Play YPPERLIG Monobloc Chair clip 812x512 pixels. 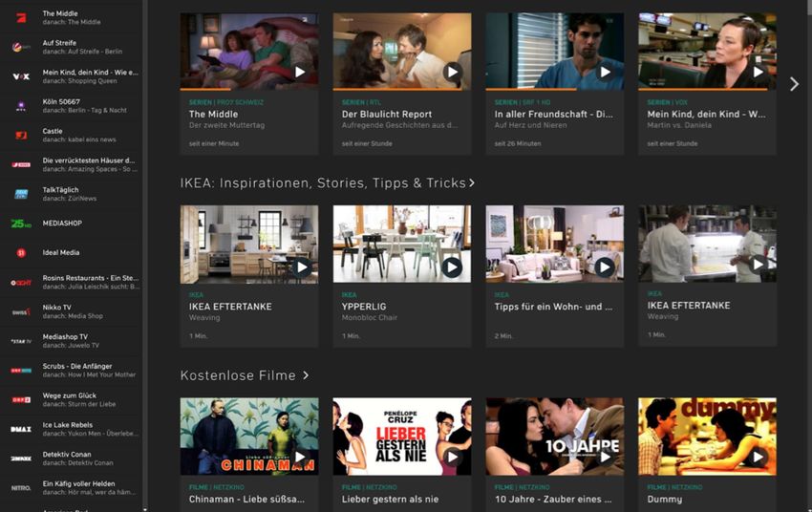pyautogui.click(x=452, y=267)
